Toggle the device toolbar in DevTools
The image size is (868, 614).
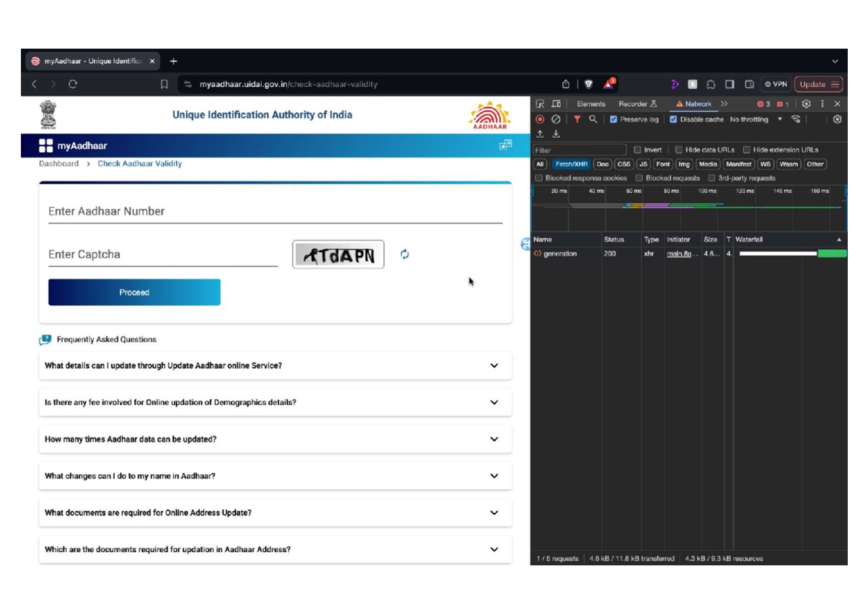(x=556, y=104)
